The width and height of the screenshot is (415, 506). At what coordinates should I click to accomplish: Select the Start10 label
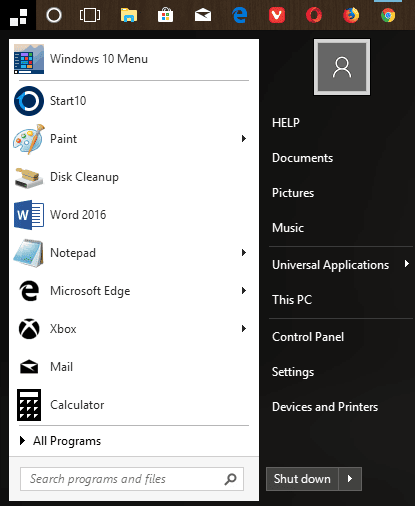tap(68, 101)
